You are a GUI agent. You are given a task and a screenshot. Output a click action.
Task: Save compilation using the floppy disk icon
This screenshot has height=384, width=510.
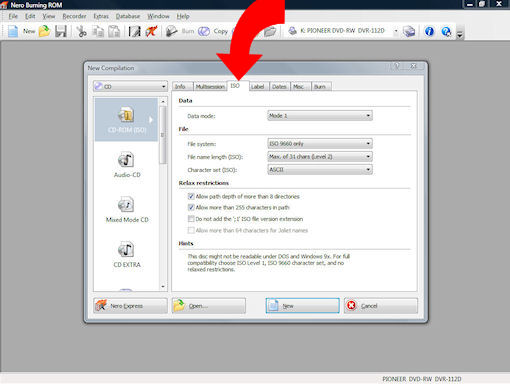[x=61, y=31]
